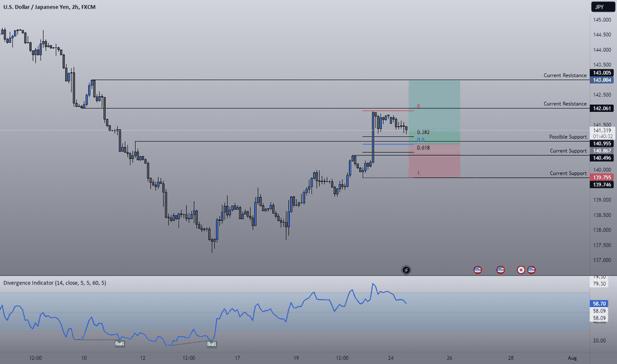Click the JPY currency button

click(602, 7)
